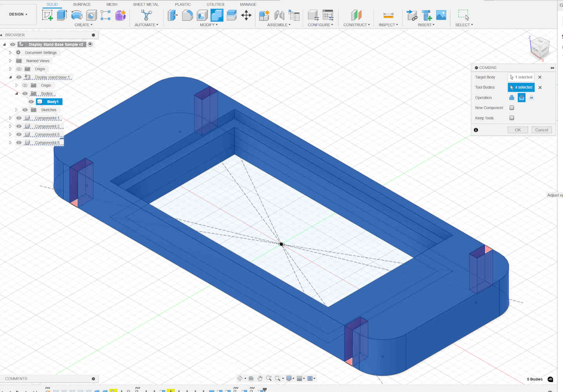
Task: Click the highlighted Combine tool icon
Action: [x=217, y=15]
